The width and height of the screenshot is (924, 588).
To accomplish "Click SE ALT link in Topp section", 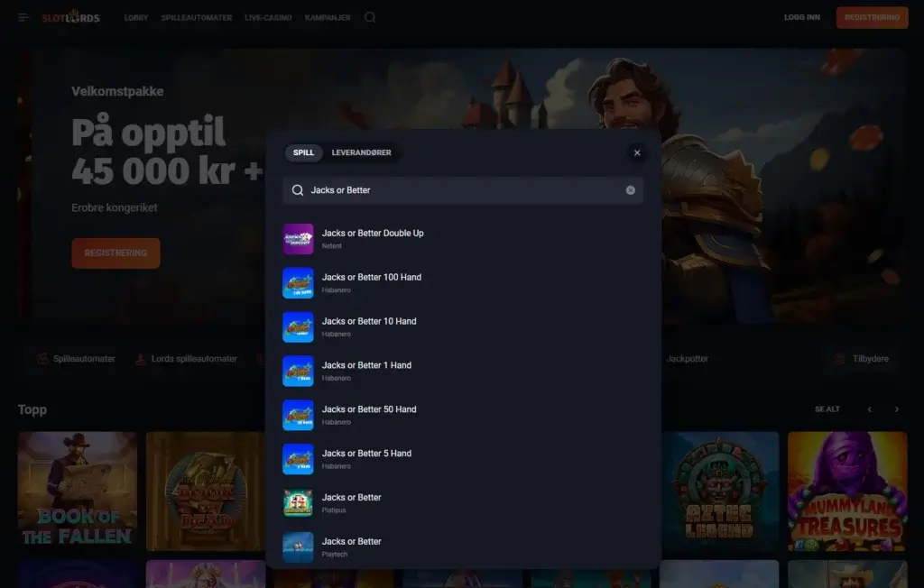I will [827, 409].
